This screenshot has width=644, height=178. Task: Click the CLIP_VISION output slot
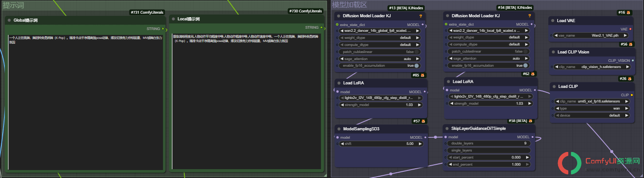[633, 61]
